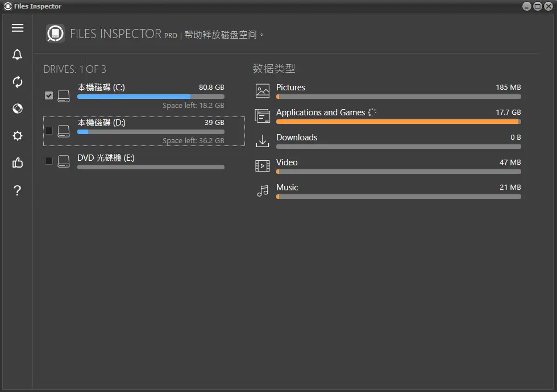Uncheck the C: drive checkbox
Screen dimensions: 557x392
[49, 95]
